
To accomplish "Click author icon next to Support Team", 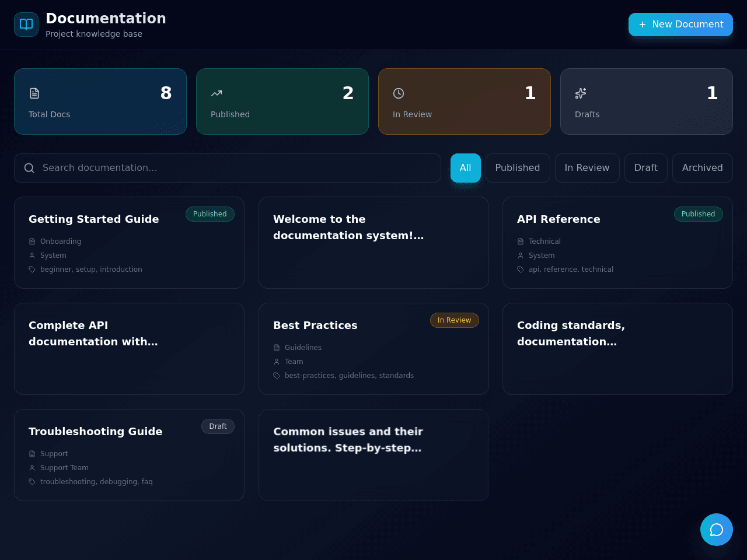I will pos(32,468).
